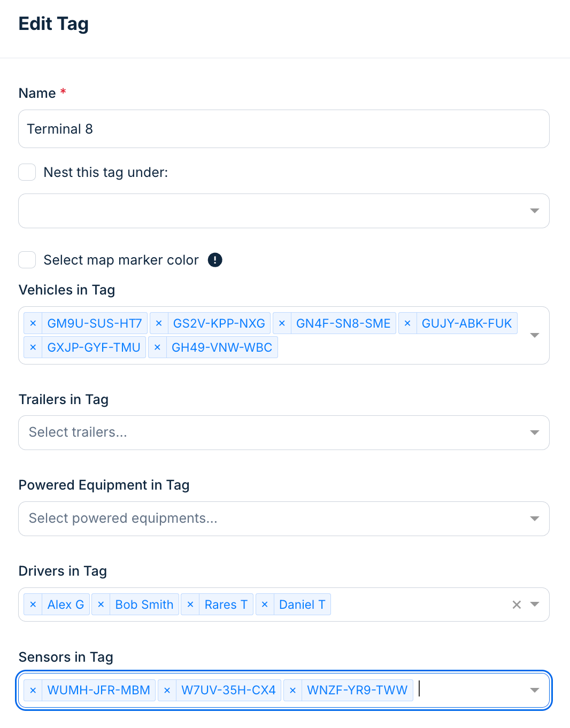Remove driver Bob Smith from tag
The height and width of the screenshot is (728, 570).
tap(101, 605)
